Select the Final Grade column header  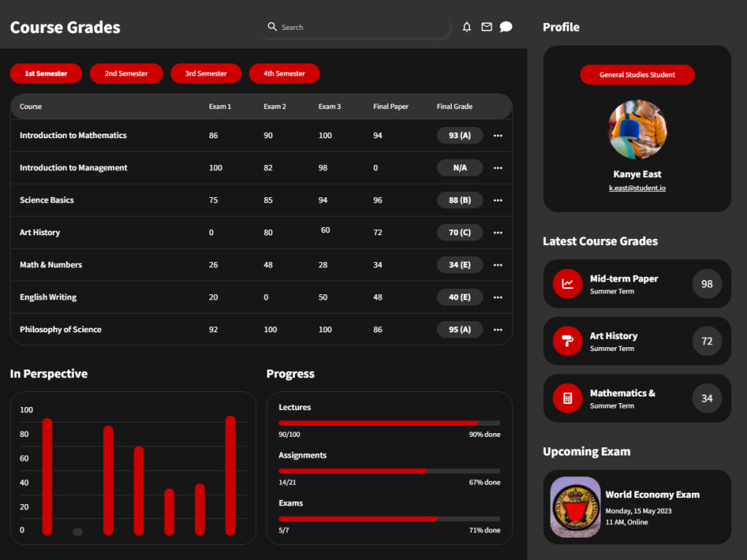click(x=454, y=107)
